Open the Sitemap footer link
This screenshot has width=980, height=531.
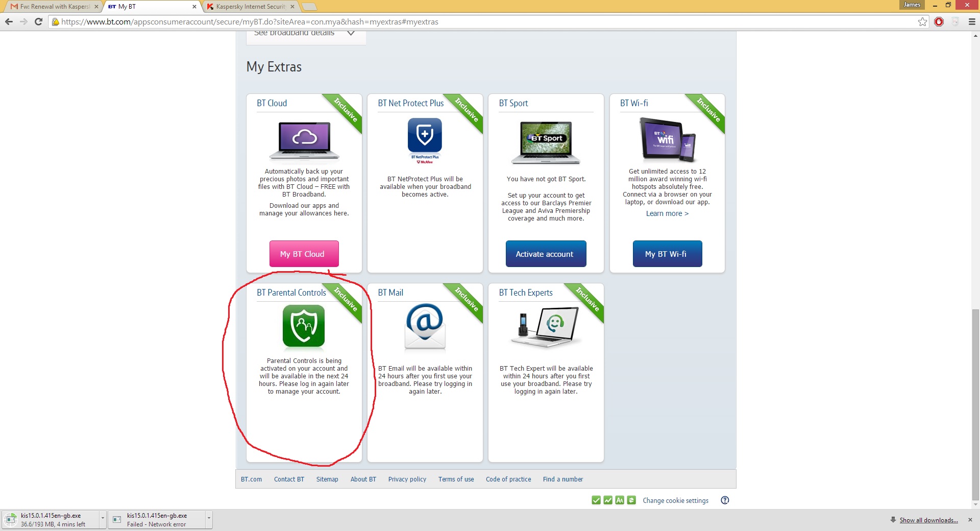pos(327,479)
